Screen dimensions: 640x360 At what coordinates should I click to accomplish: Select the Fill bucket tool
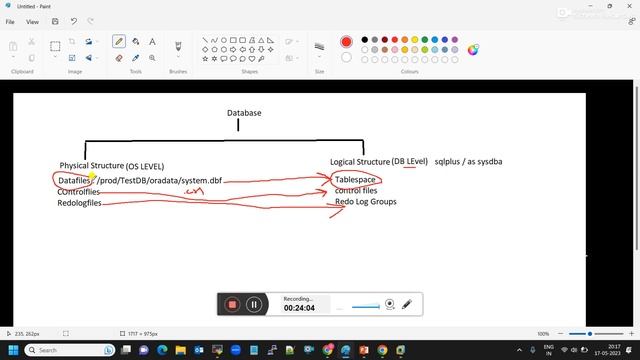pyautogui.click(x=136, y=42)
